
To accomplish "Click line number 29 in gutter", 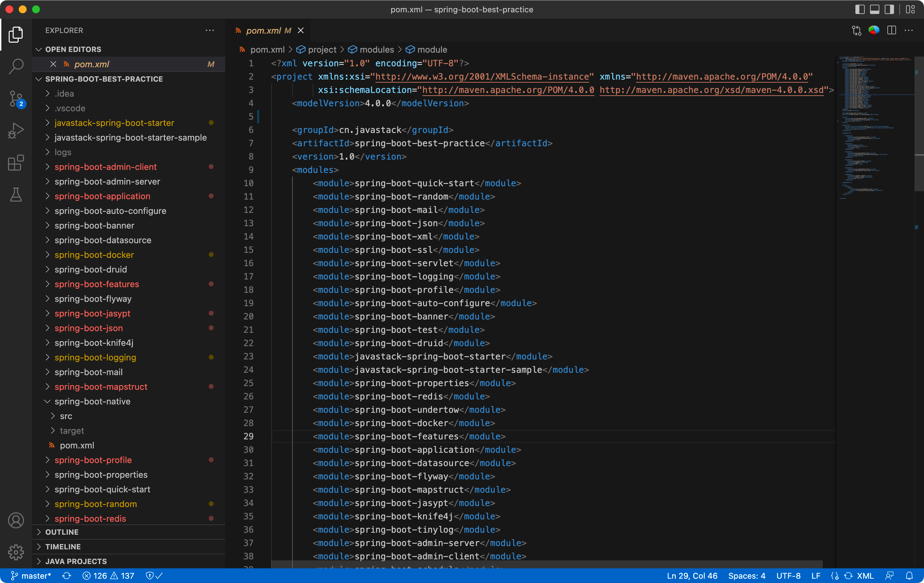I will point(248,436).
